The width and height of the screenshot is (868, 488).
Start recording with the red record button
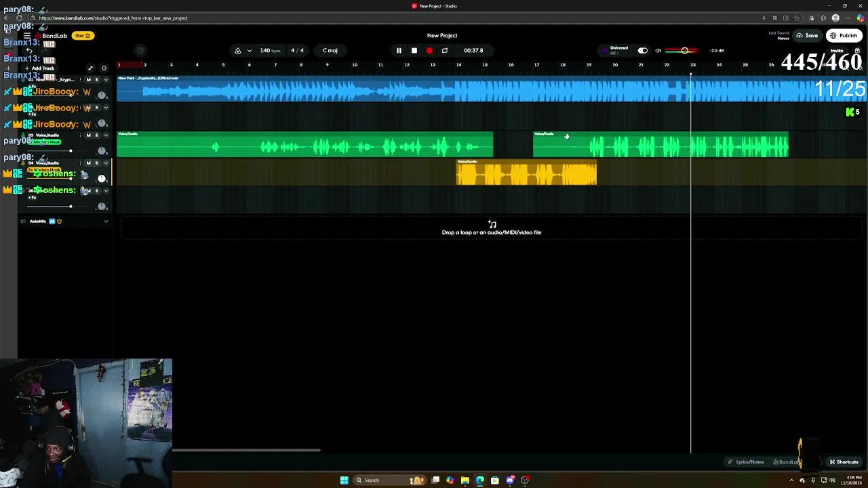[429, 51]
